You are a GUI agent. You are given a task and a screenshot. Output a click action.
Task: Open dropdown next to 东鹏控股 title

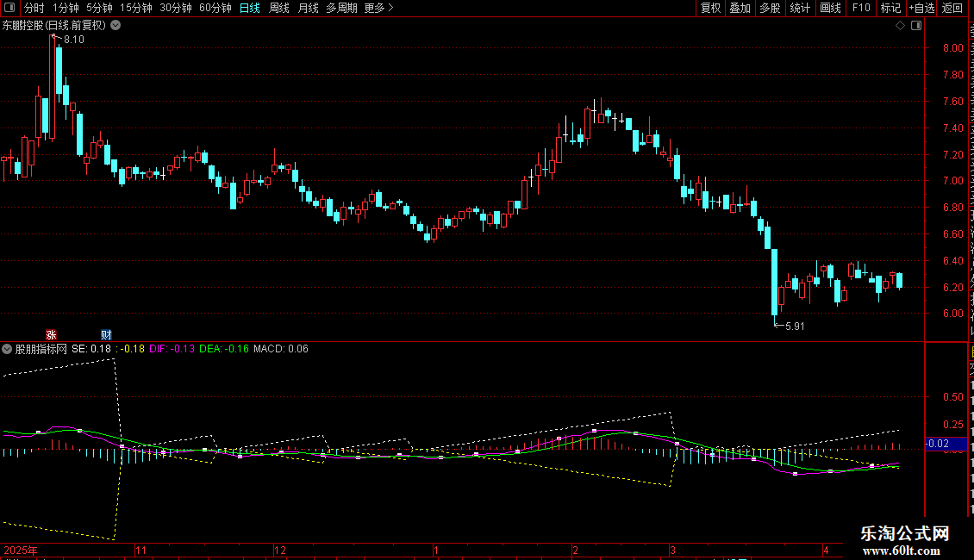tap(116, 26)
